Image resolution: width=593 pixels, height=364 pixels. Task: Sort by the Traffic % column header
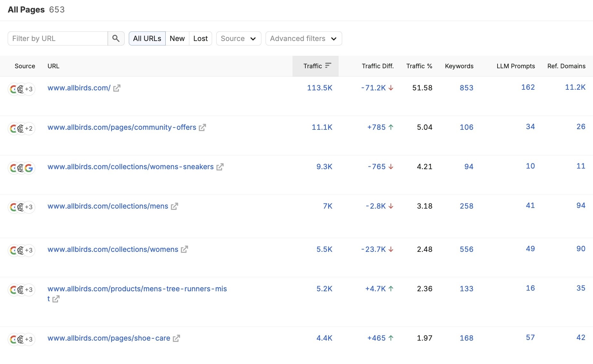(x=419, y=66)
